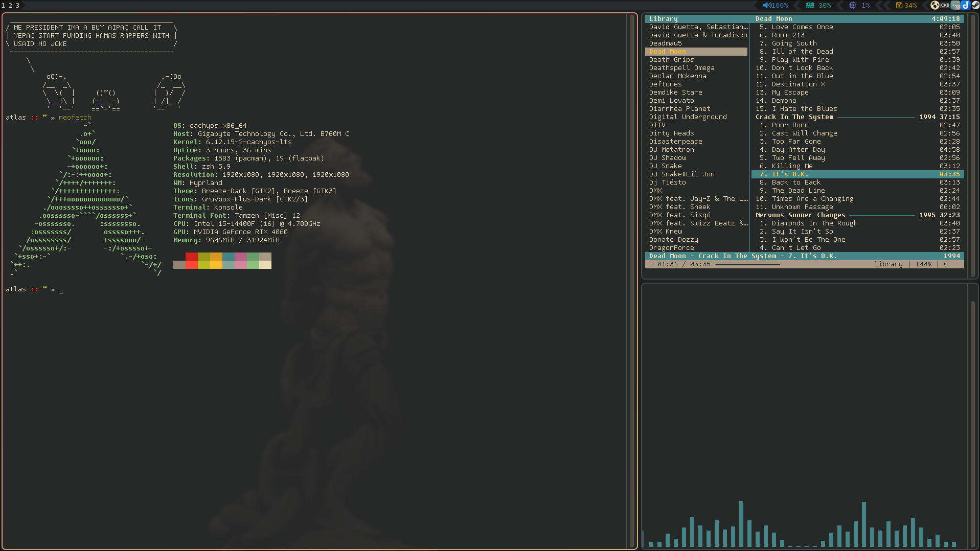Image resolution: width=980 pixels, height=551 pixels.
Task: Click the disk usage floppy icon
Action: [x=899, y=5]
